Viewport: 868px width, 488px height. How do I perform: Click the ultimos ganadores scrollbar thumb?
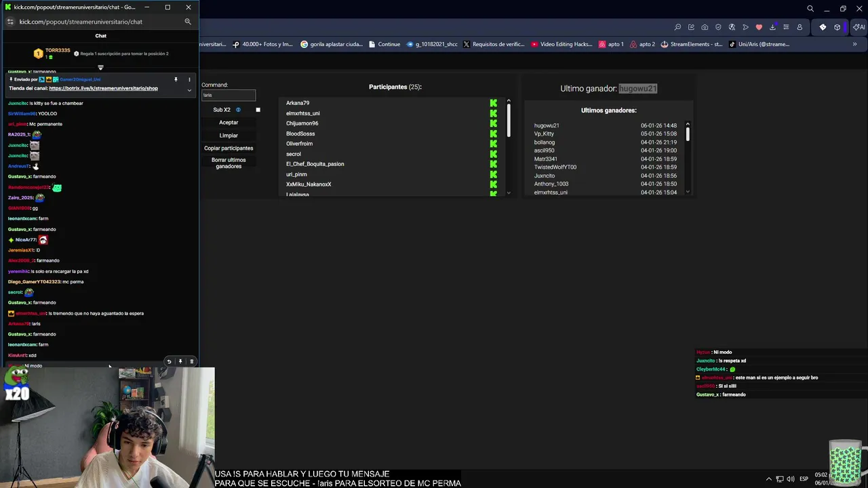[x=688, y=134]
